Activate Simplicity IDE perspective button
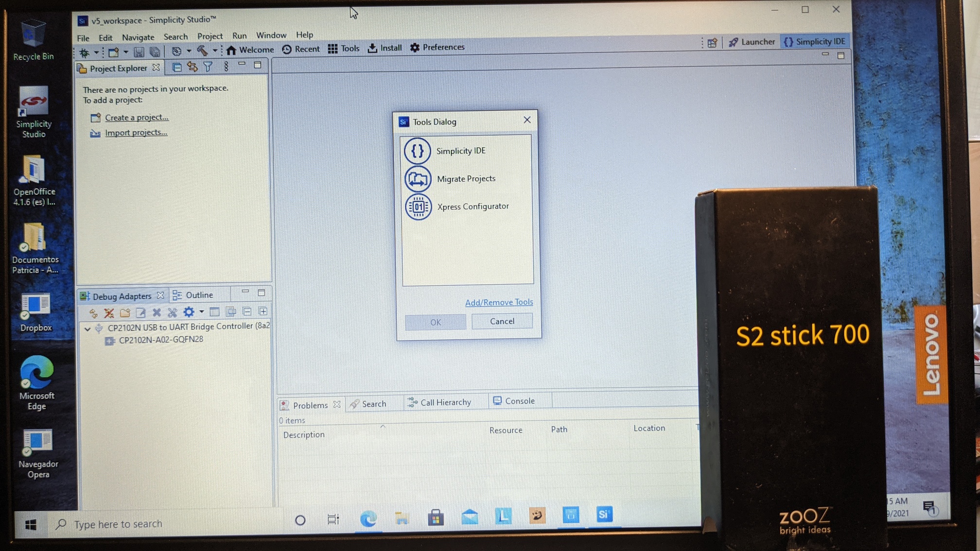Image resolution: width=980 pixels, height=551 pixels. [x=815, y=42]
